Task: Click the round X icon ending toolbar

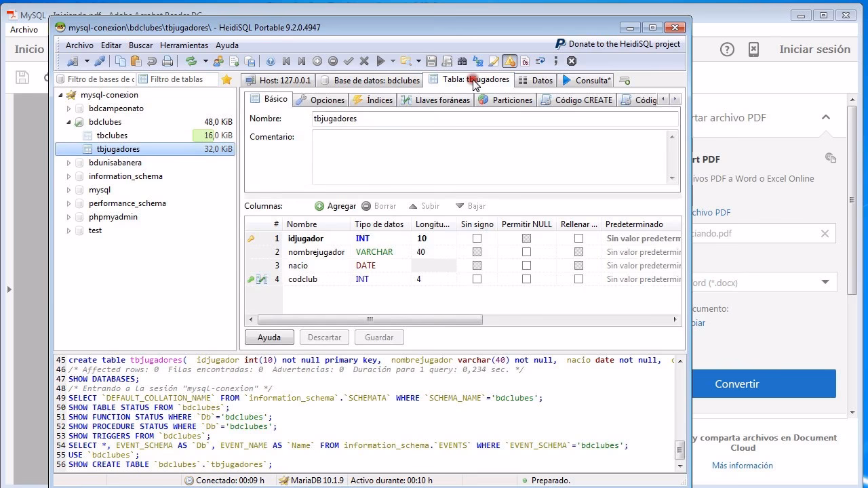Action: (572, 61)
